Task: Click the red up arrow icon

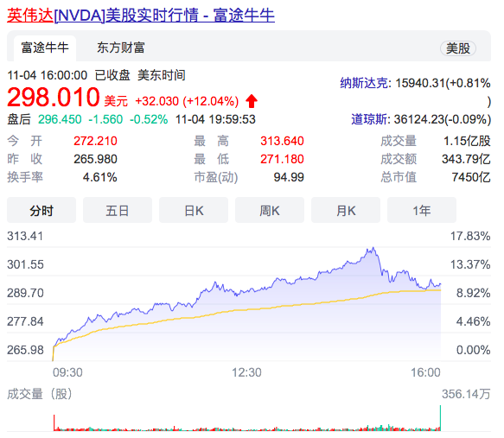Action: [x=252, y=101]
